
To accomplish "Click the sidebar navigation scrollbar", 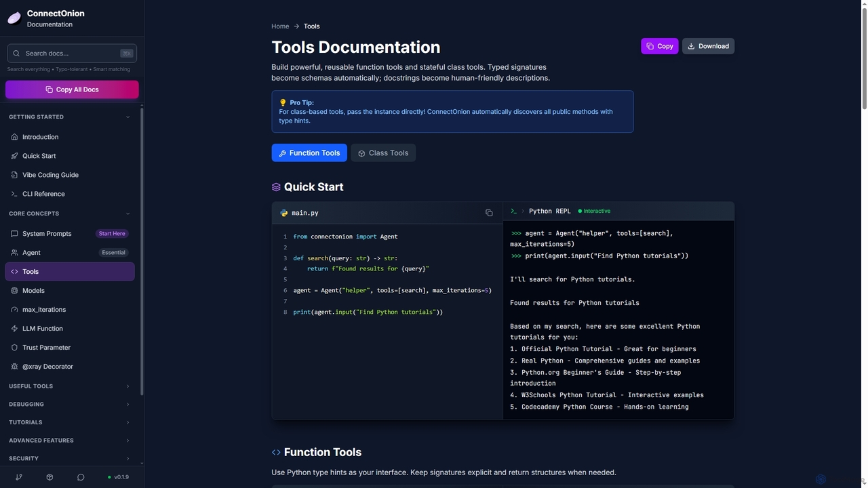I will point(142,251).
